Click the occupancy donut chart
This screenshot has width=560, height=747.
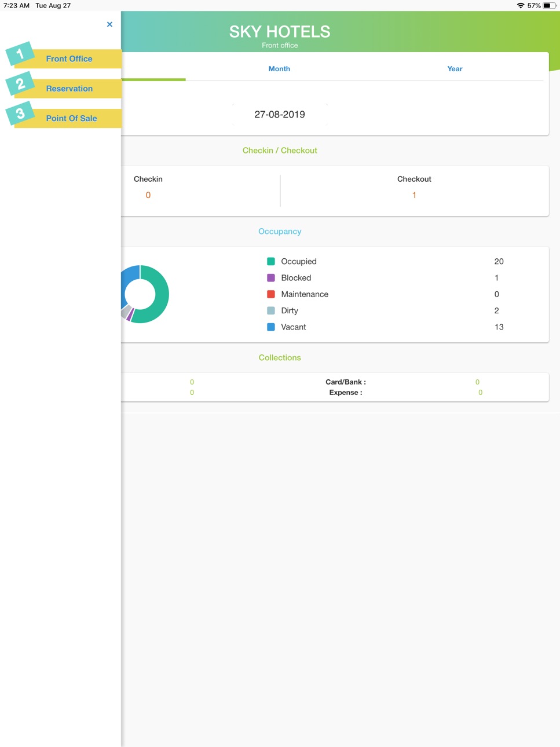coord(145,294)
